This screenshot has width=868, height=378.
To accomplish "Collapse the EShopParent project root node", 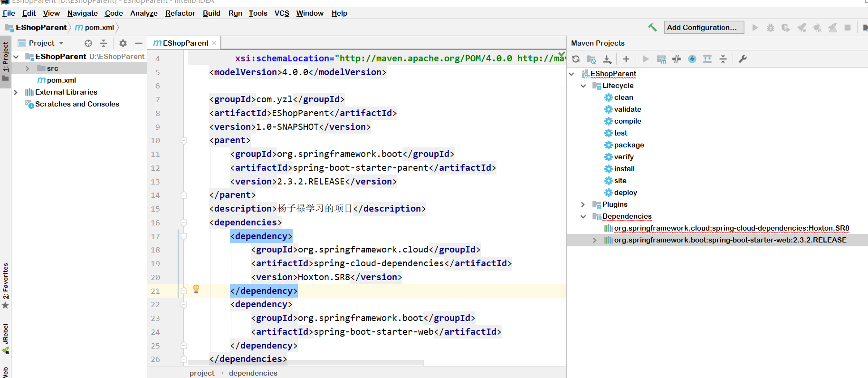I will click(16, 57).
